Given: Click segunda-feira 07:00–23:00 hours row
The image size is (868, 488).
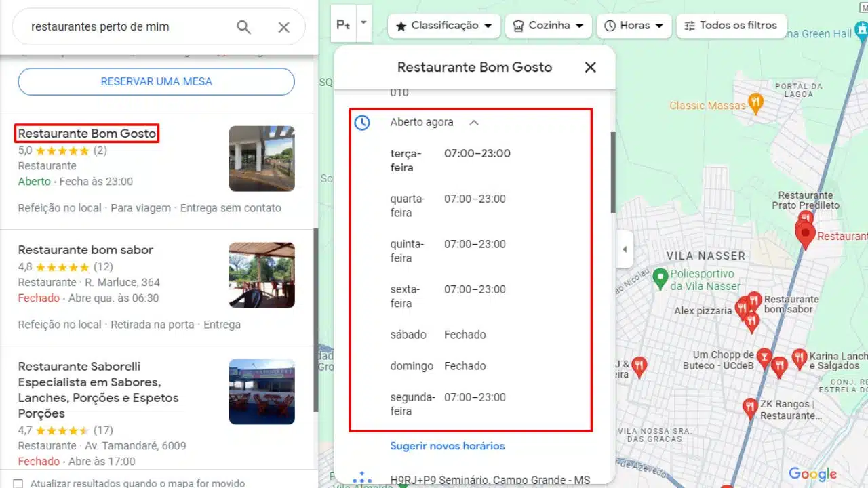Looking at the screenshot, I should coord(448,404).
